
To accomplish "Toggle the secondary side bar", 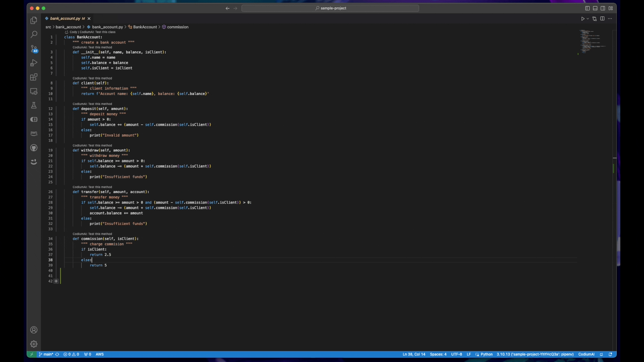I will click(603, 8).
